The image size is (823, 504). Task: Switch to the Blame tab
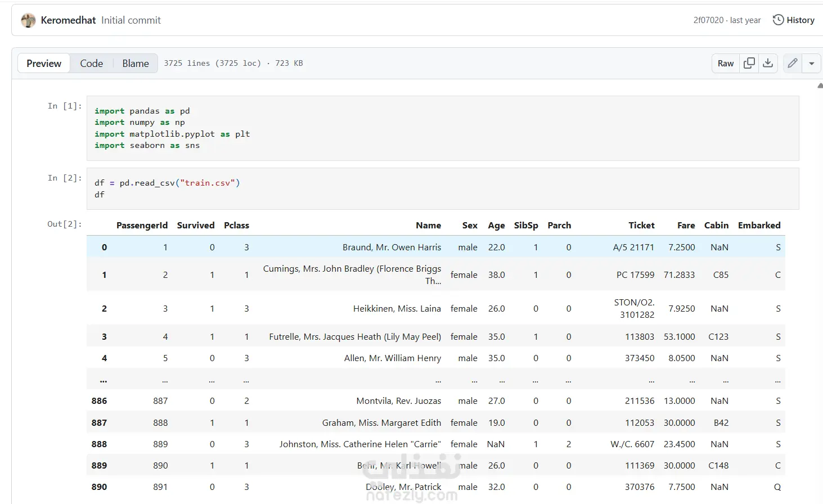coord(136,64)
